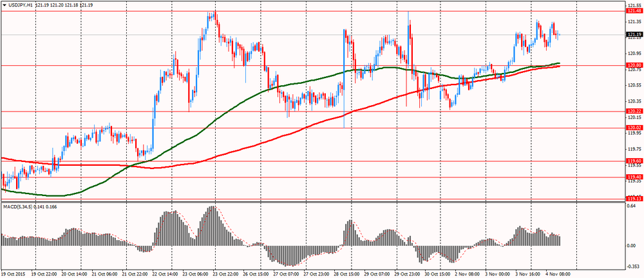Click the red 120.02 price level tag

click(x=634, y=128)
